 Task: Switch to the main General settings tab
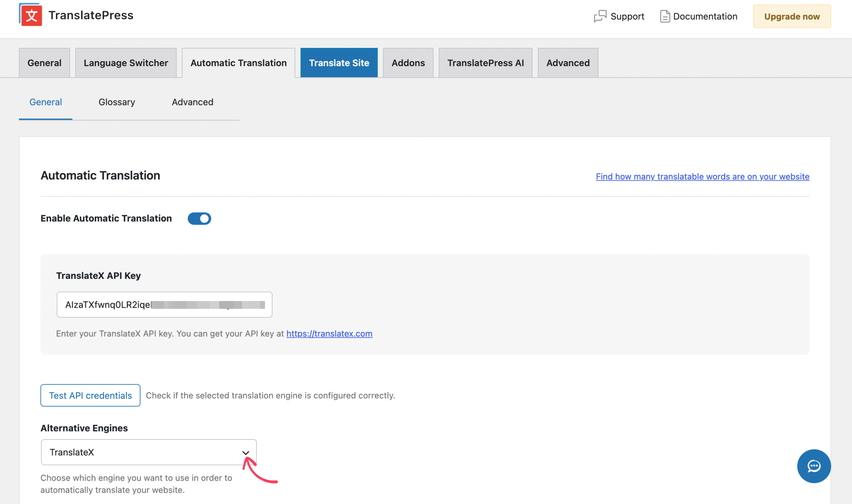click(x=45, y=63)
